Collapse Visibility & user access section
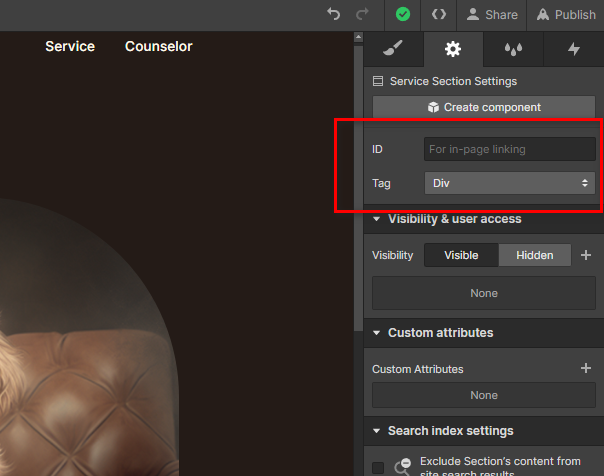Viewport: 604px width, 476px height. pyautogui.click(x=377, y=219)
